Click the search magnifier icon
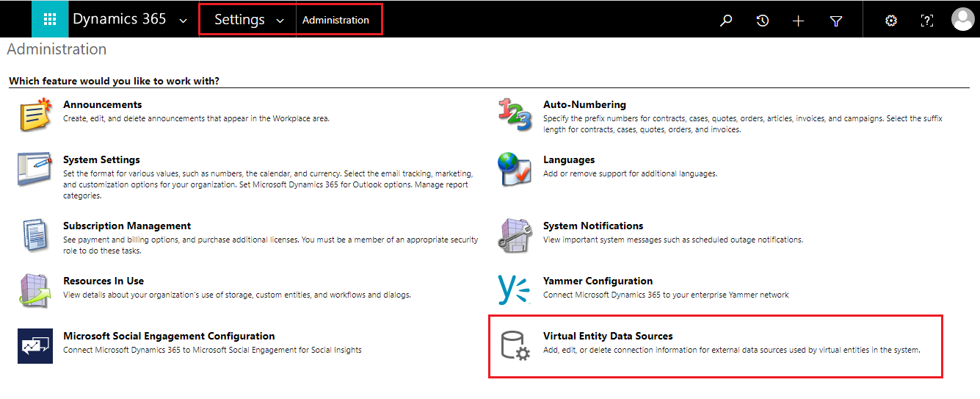 click(x=726, y=21)
